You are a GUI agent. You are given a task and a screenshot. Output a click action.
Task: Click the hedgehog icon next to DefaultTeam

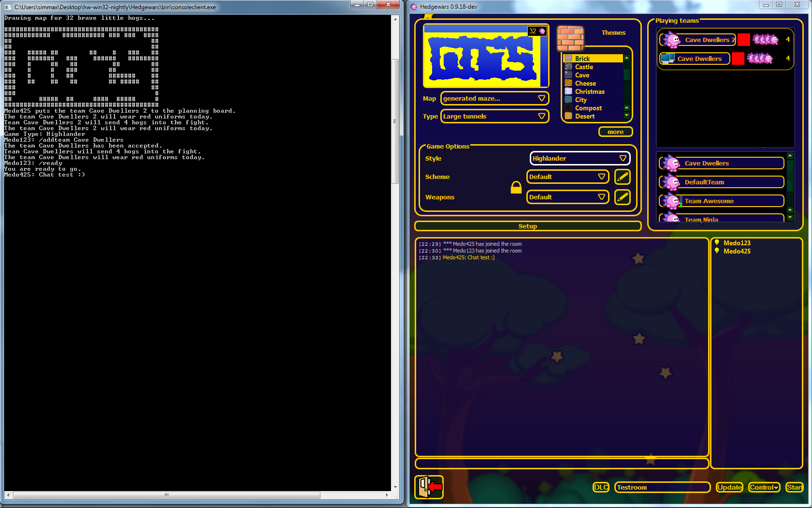(x=671, y=182)
